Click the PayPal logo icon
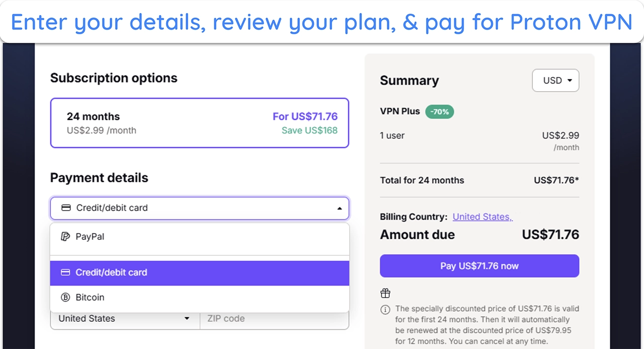Viewport: 644px width, 349px height. pos(65,236)
